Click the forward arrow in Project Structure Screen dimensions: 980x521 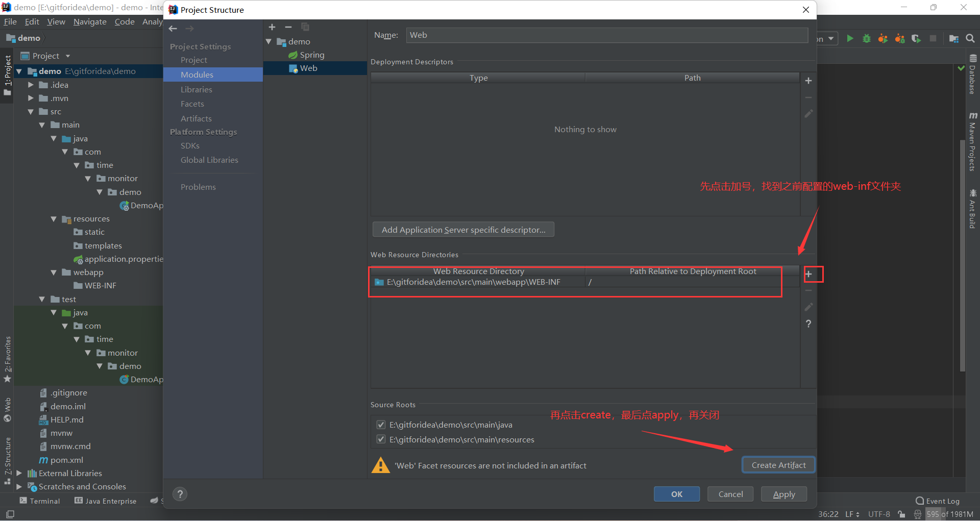click(x=190, y=29)
